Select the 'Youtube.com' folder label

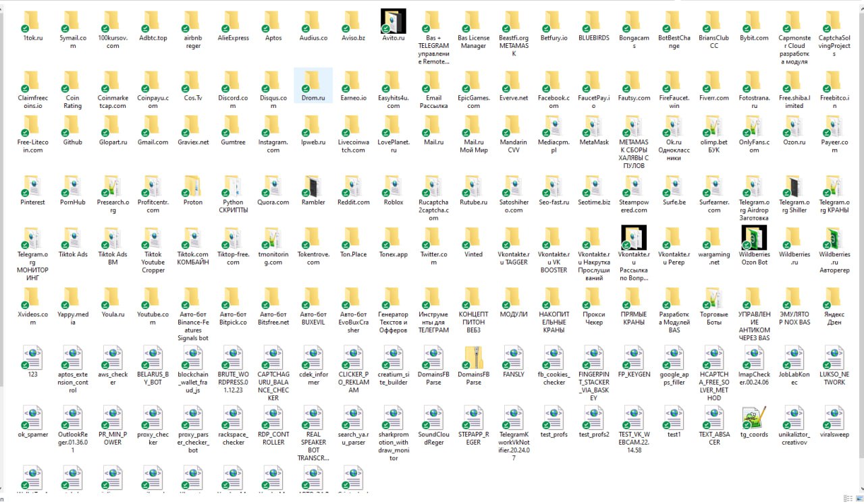click(153, 318)
